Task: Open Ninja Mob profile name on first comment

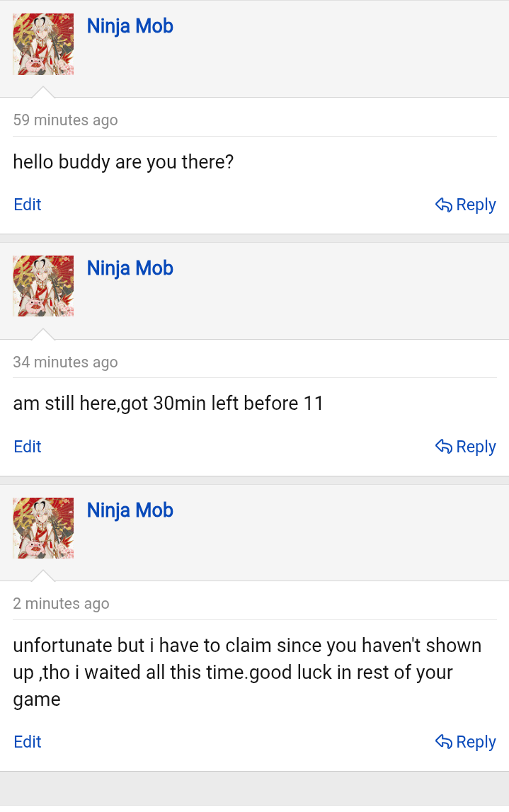Action: coord(130,26)
